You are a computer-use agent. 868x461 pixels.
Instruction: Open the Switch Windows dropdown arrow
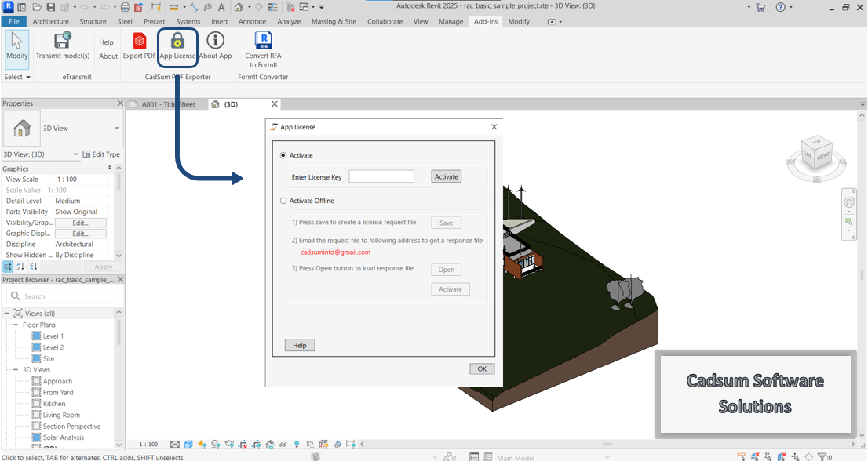[x=313, y=7]
